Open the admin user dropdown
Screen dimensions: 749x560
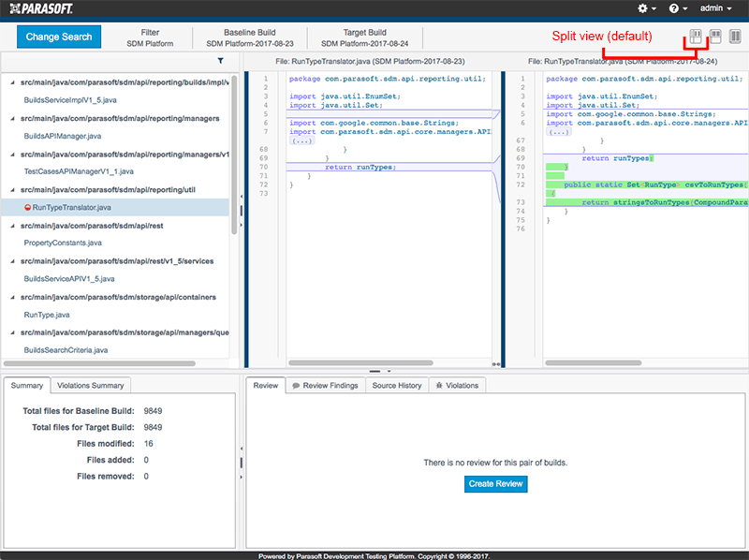click(x=715, y=8)
